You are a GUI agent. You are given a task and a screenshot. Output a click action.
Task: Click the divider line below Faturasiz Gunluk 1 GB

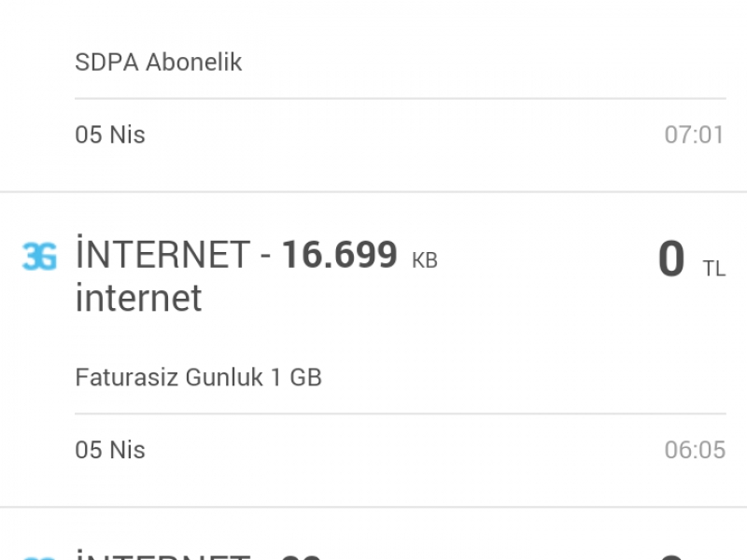pyautogui.click(x=400, y=413)
